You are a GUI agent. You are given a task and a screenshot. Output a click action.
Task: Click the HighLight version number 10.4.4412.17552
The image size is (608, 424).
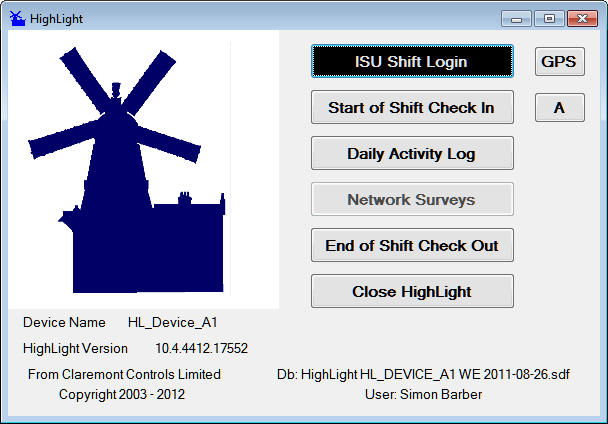click(x=201, y=349)
